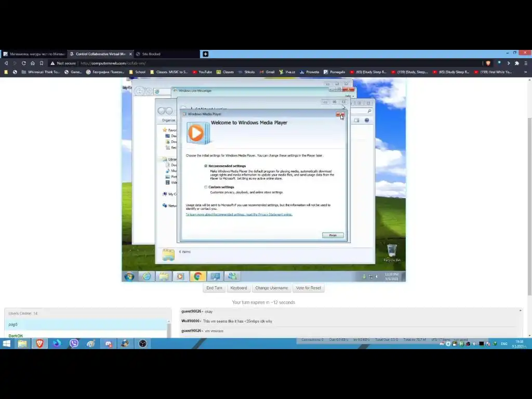Click the VM taskbar clock
Screen dimensions: 532x399
point(392,276)
